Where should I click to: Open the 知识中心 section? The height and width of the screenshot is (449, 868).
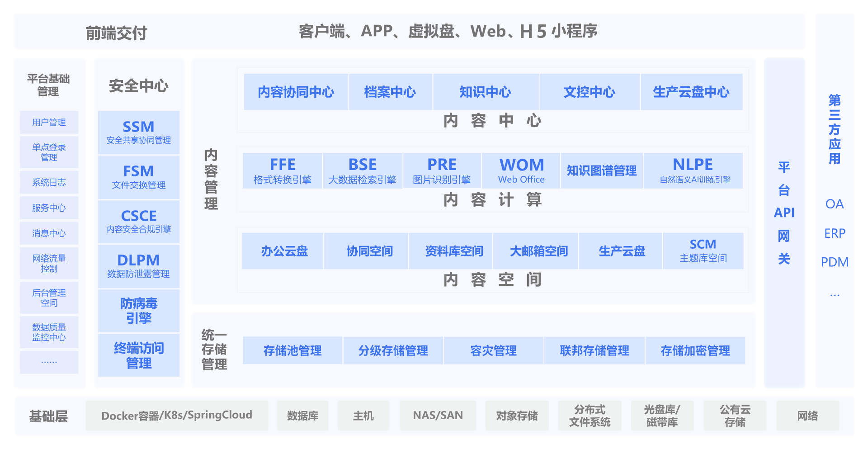click(x=485, y=92)
